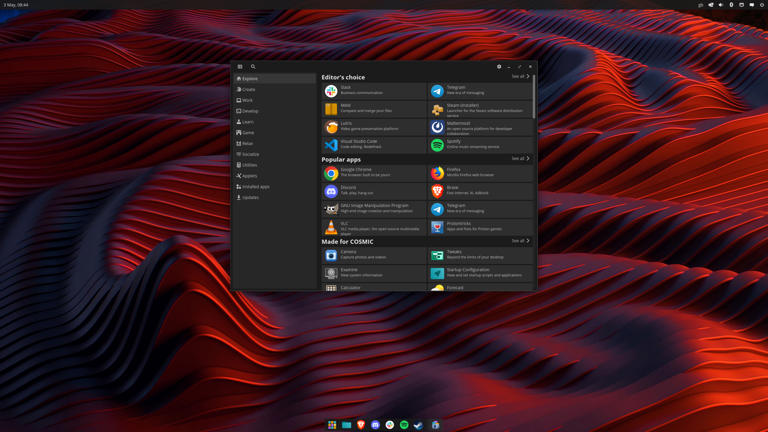Open Discord card in Popular apps
Viewport: 768px width, 432px height.
(374, 191)
